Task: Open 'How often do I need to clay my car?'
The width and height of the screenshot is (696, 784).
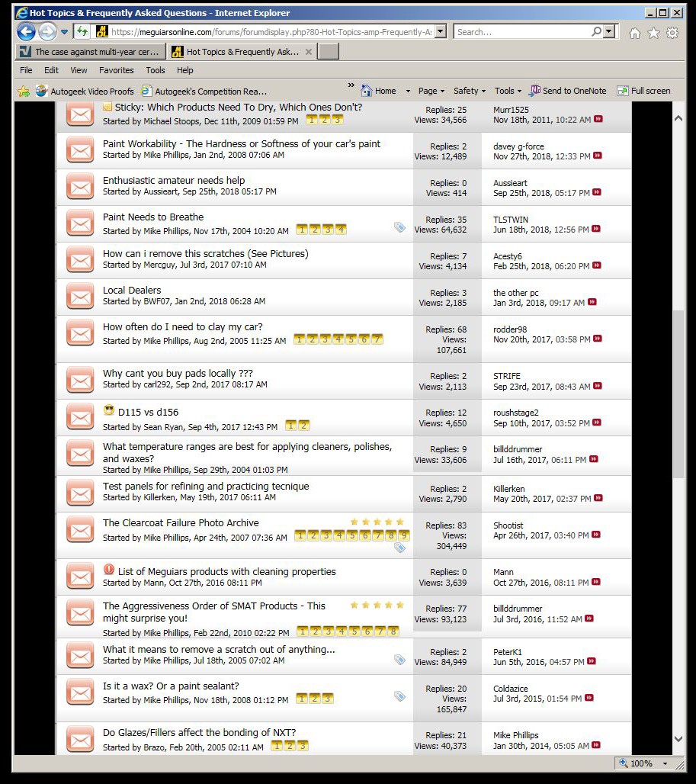Action: pyautogui.click(x=182, y=327)
